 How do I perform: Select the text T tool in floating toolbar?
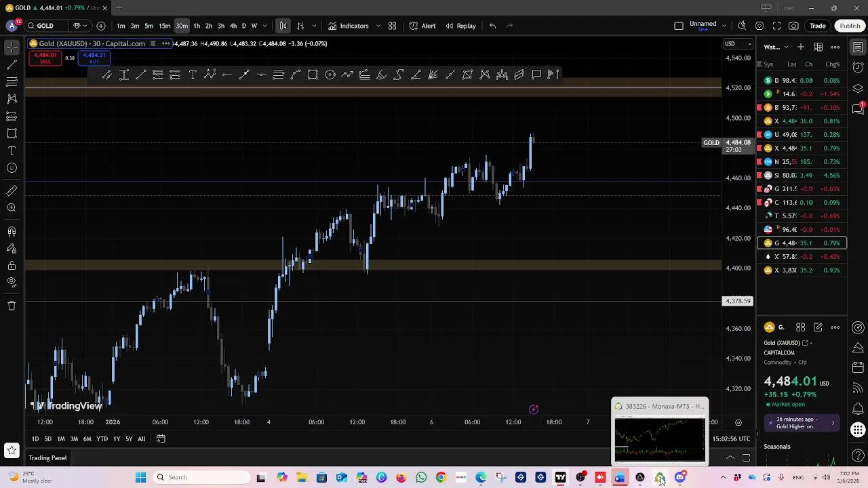193,75
